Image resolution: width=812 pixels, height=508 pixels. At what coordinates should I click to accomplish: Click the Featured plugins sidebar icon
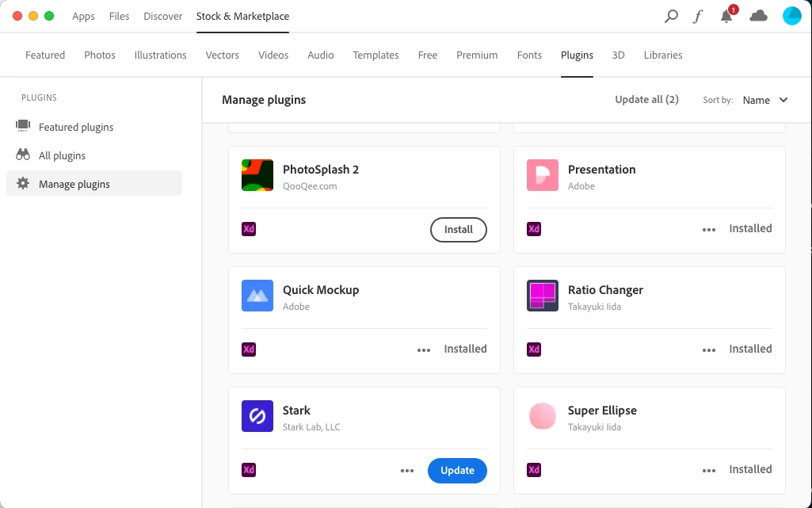23,126
